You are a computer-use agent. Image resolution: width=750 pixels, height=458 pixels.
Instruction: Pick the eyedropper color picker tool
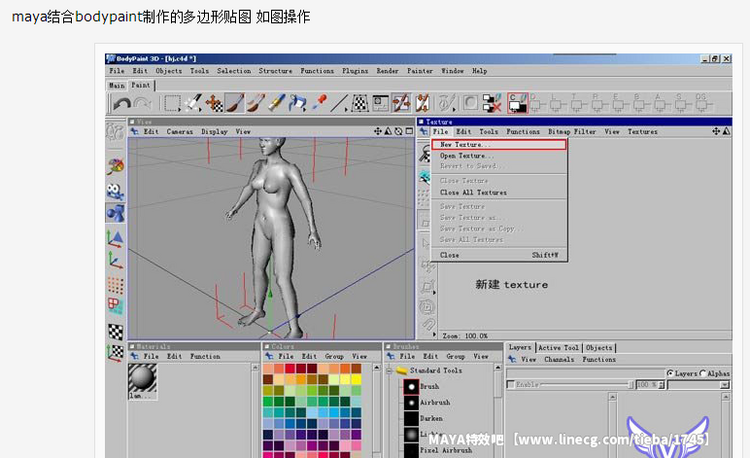coord(319,103)
